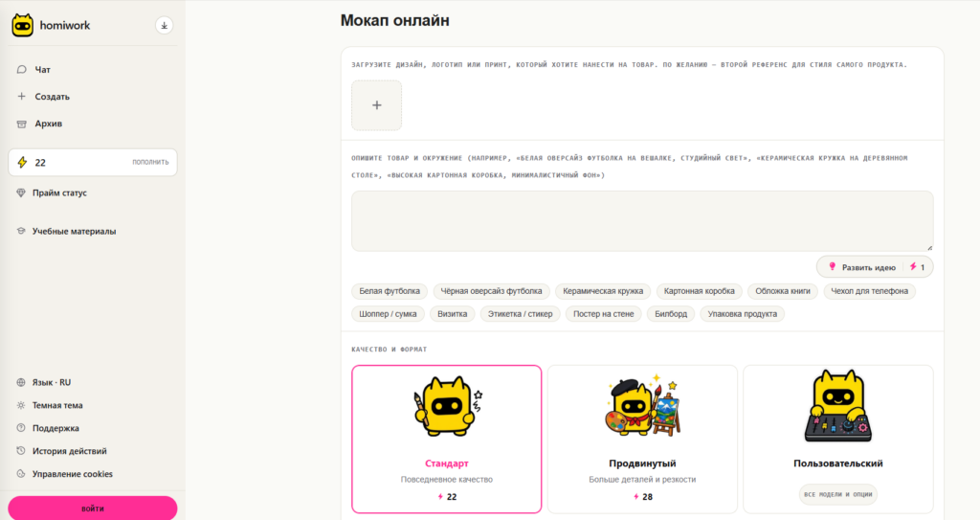Click the product description text area
This screenshot has height=520, width=980.
click(x=642, y=221)
